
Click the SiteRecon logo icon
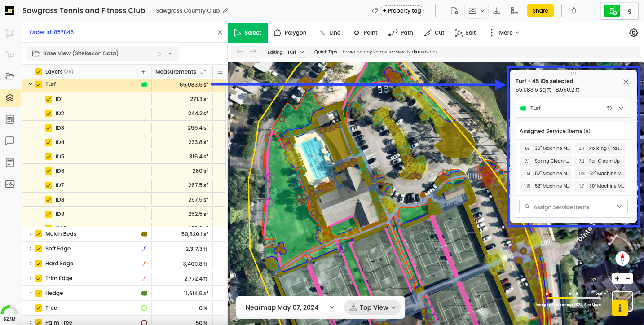coord(10,11)
